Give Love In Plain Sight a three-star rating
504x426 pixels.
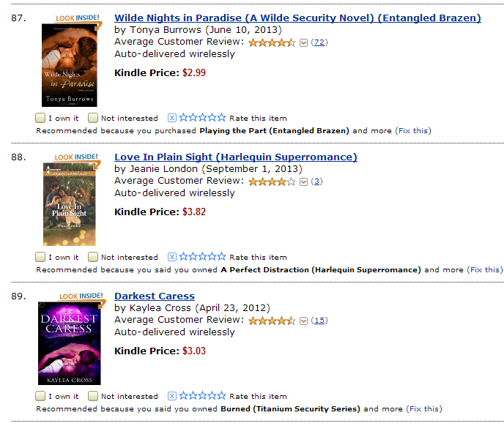[202, 257]
